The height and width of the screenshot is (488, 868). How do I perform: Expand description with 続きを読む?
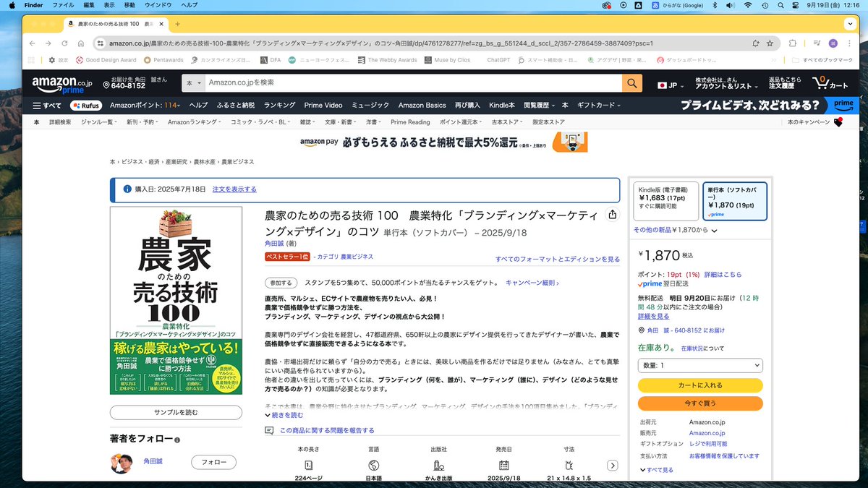click(x=283, y=415)
